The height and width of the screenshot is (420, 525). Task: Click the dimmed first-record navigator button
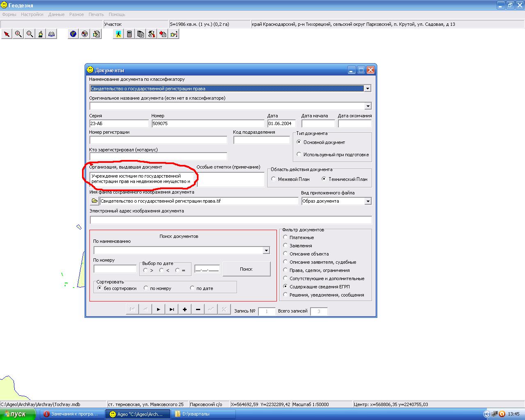point(132,309)
